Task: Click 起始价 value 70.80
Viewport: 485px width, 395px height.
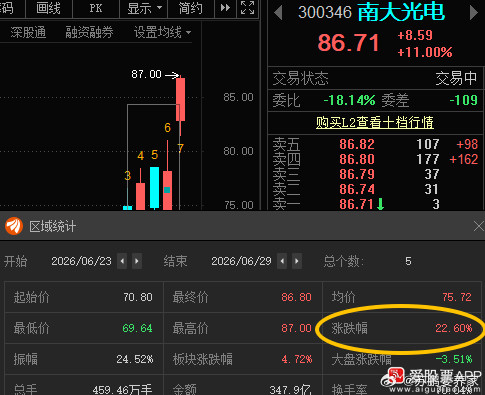Action: pos(138,297)
